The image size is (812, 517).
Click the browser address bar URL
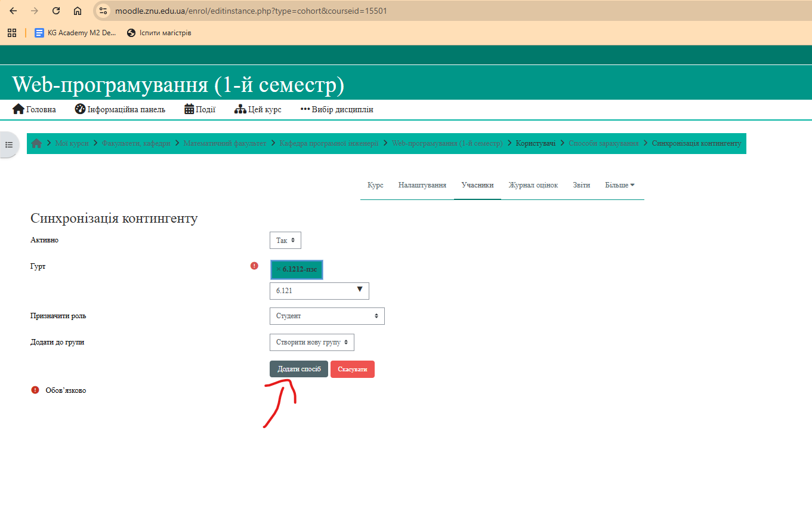pos(251,11)
